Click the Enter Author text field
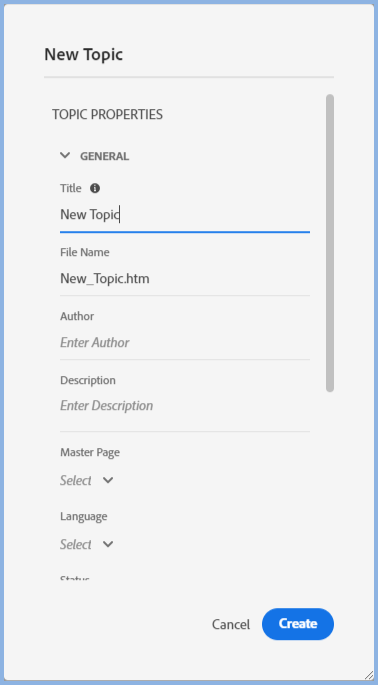Image resolution: width=378 pixels, height=685 pixels. point(185,342)
